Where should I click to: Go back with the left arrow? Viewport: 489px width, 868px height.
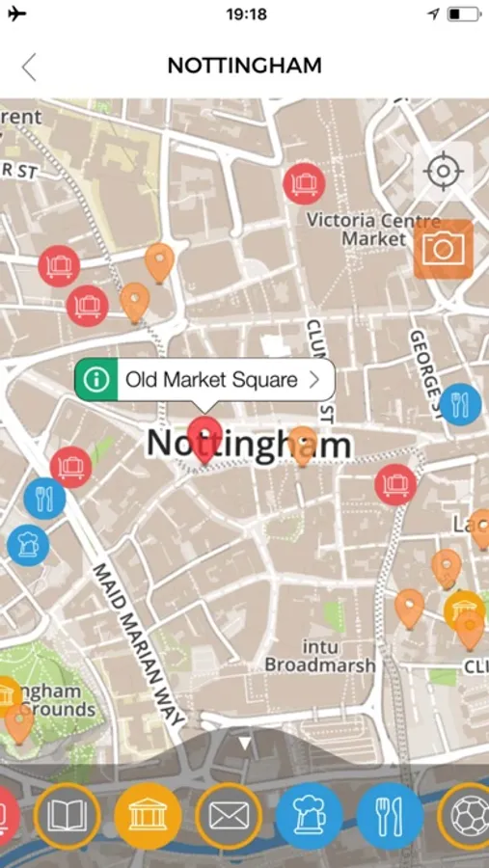click(x=29, y=68)
